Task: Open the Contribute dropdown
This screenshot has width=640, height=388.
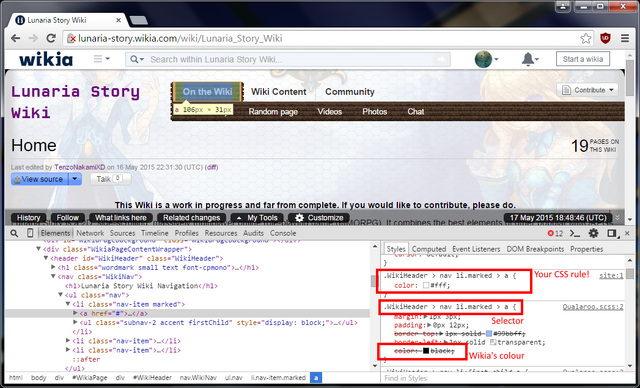Action: 587,90
